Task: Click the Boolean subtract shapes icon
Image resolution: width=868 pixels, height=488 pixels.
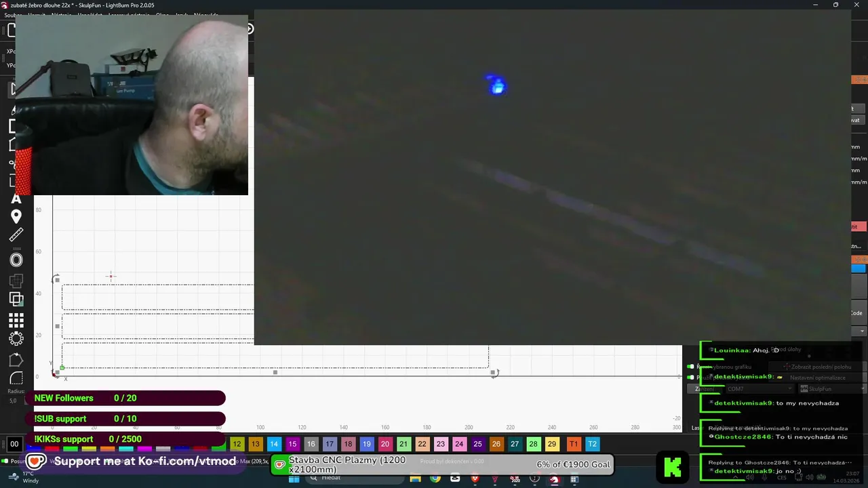Action: pyautogui.click(x=16, y=299)
